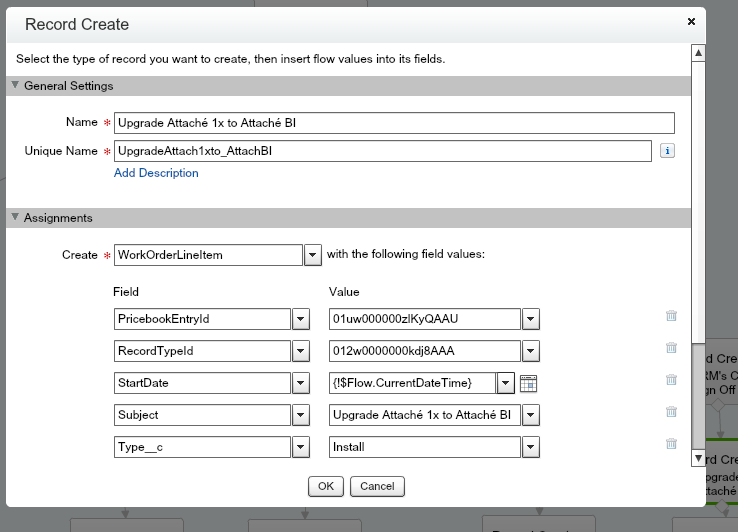Open the CurrentDateTime value dropdown

[x=506, y=383]
